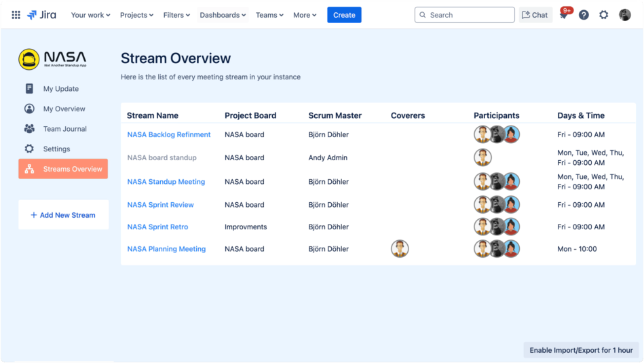Expand the Filters dropdown

176,15
